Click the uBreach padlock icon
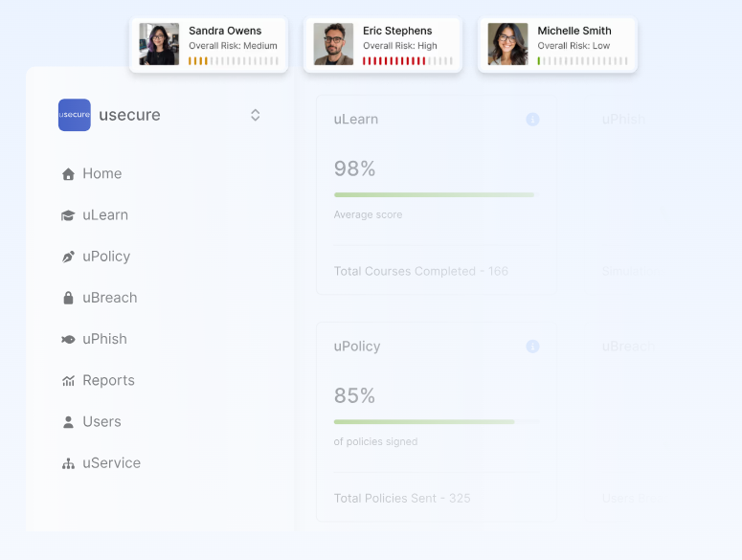742x560 pixels. (x=68, y=298)
